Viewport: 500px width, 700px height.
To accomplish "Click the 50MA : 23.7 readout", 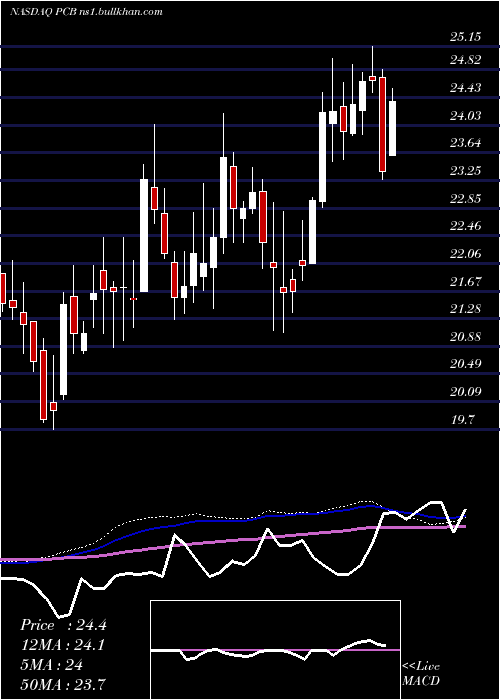I will 63,684.
